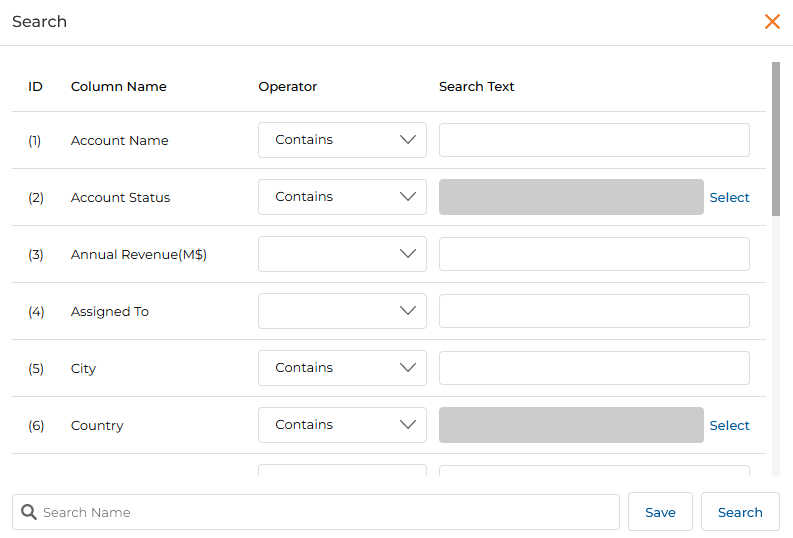Click the (6) row ID
This screenshot has width=793, height=538.
[x=36, y=426]
